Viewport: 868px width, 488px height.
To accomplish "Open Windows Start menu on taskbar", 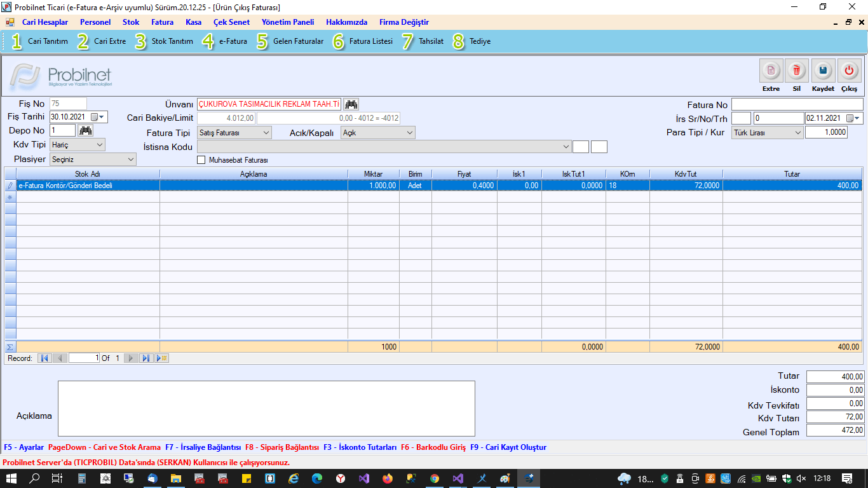I will click(11, 478).
